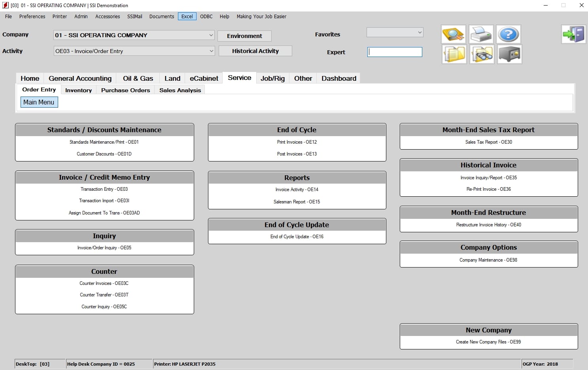Click inside the Expert input field
588x370 pixels.
coord(394,52)
